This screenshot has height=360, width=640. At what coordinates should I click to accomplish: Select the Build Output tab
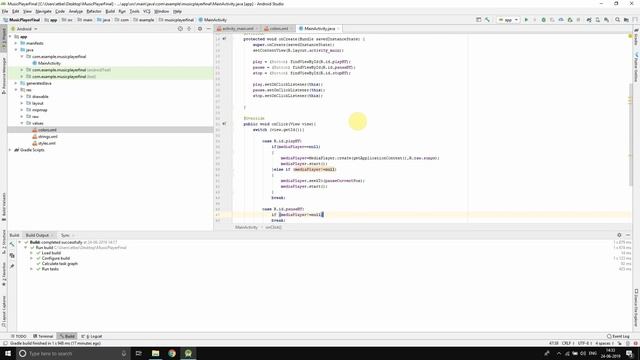[x=37, y=235]
